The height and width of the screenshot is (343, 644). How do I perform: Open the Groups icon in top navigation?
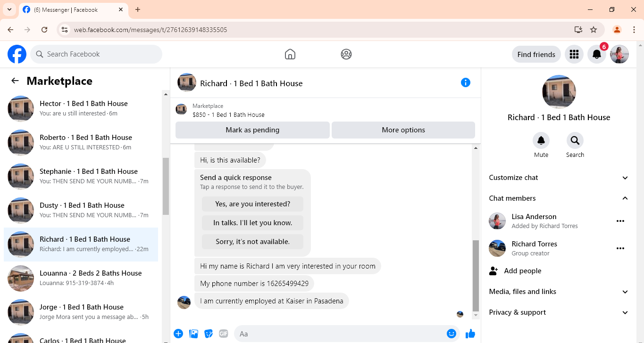coord(346,54)
